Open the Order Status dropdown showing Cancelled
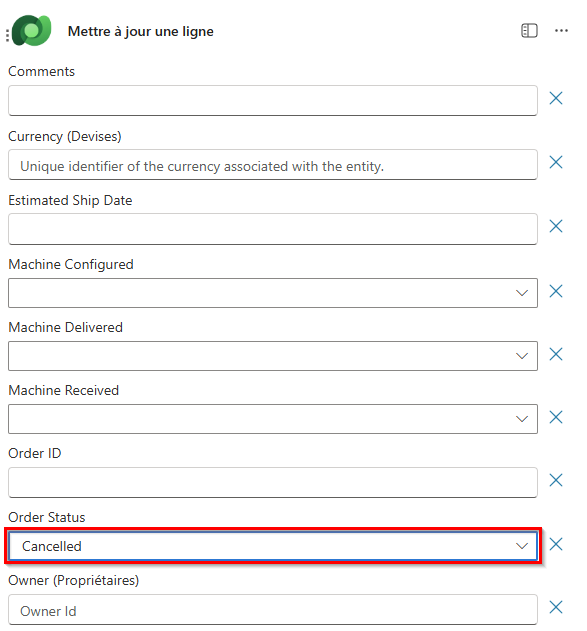This screenshot has height=631, width=587. tap(273, 546)
